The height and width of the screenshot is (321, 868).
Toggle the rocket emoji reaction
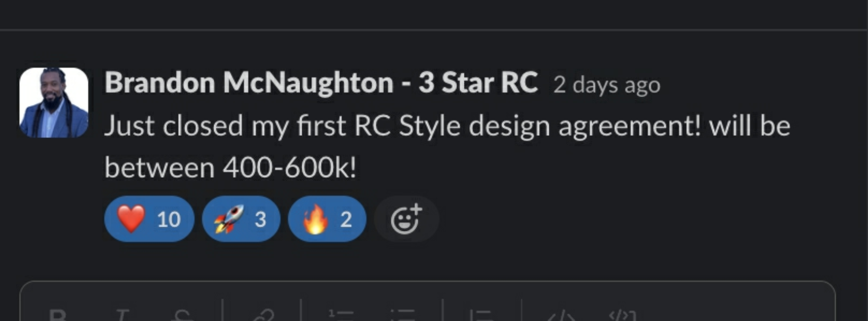(241, 219)
